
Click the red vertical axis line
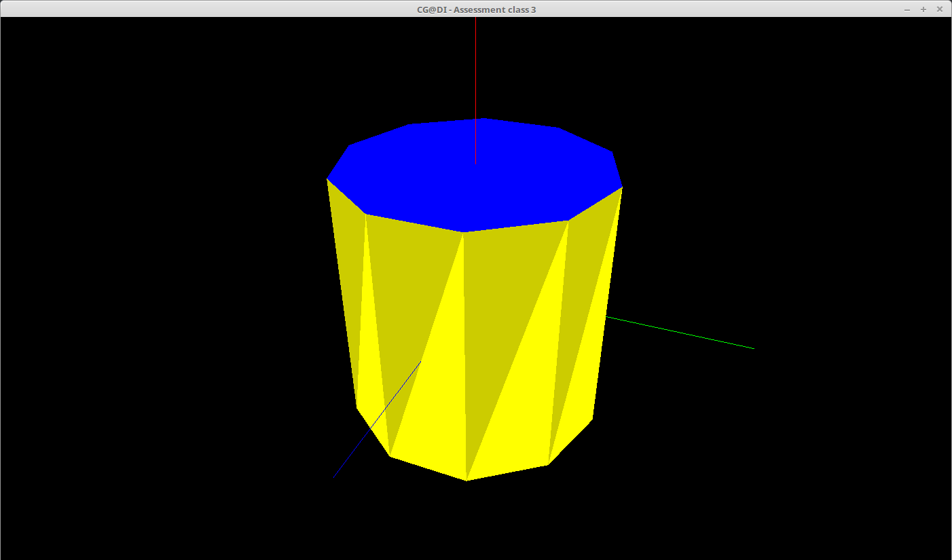[x=475, y=90]
